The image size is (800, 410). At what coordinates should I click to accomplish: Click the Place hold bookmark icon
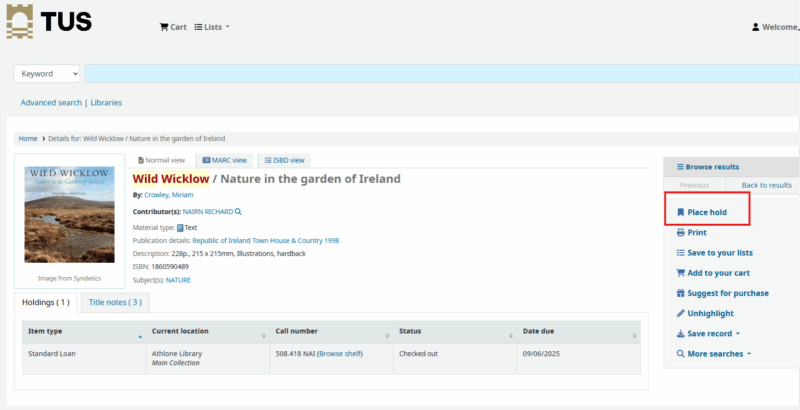click(680, 212)
